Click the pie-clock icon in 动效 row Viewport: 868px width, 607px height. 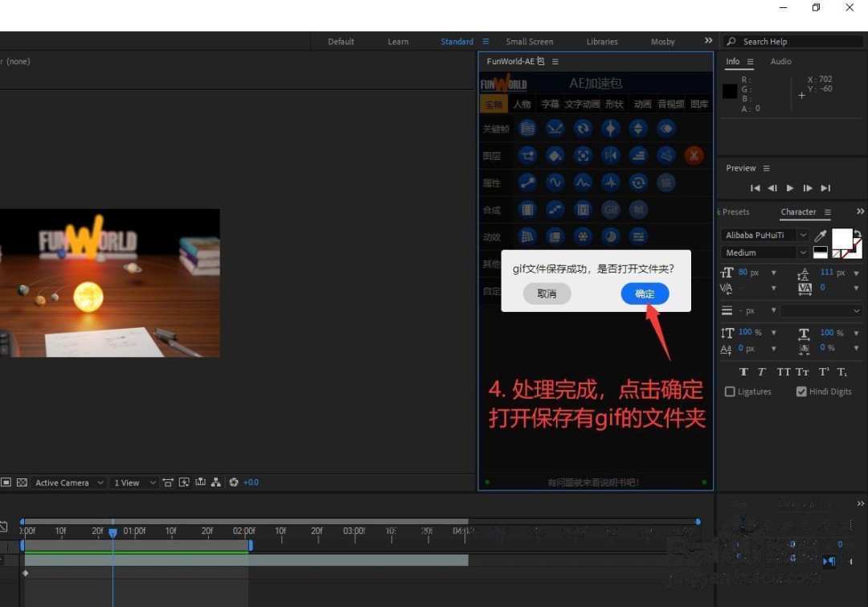pos(611,237)
